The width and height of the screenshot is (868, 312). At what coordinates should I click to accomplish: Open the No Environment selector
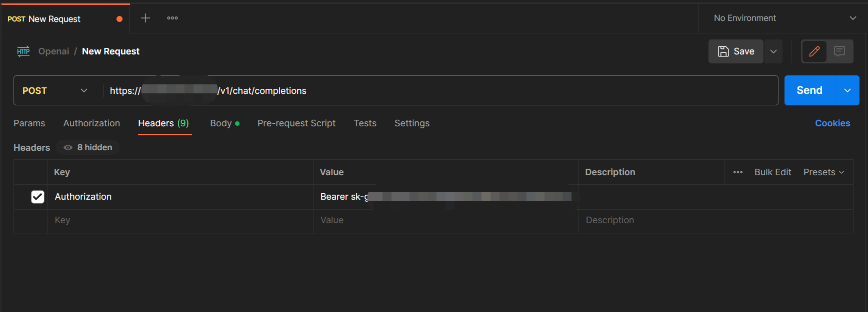tap(784, 18)
